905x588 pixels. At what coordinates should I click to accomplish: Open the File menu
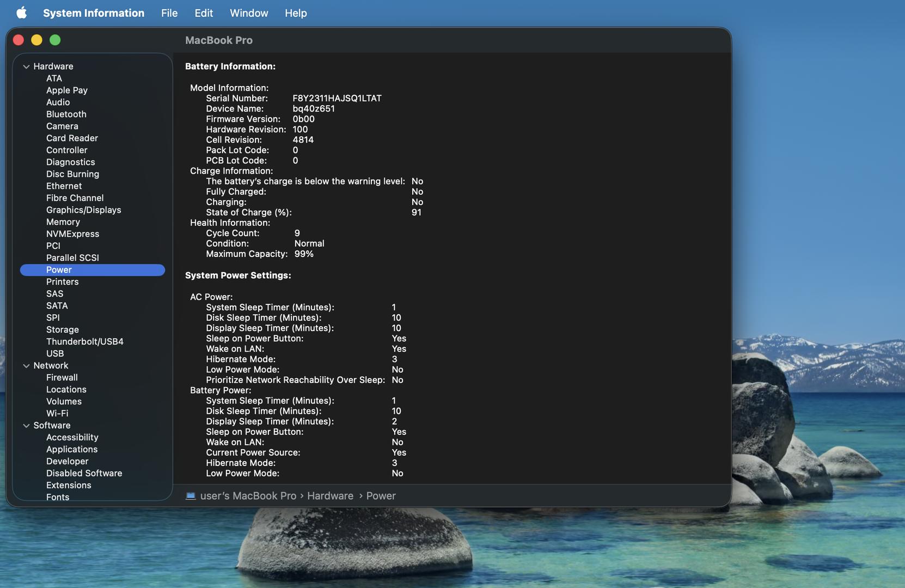[x=169, y=13]
